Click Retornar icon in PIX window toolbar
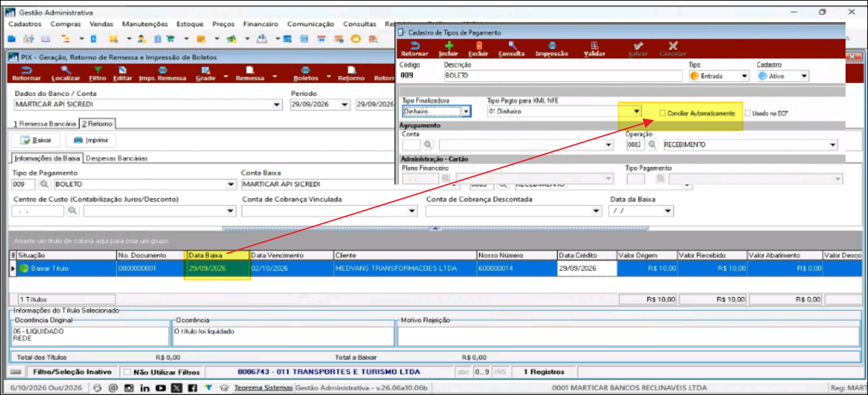This screenshot has height=395, width=868. pos(26,70)
